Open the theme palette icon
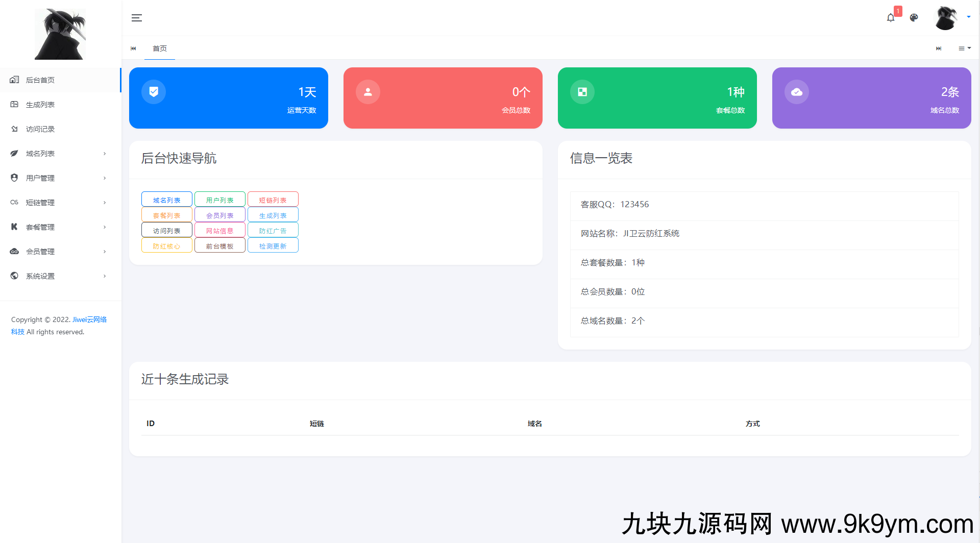 pyautogui.click(x=914, y=18)
